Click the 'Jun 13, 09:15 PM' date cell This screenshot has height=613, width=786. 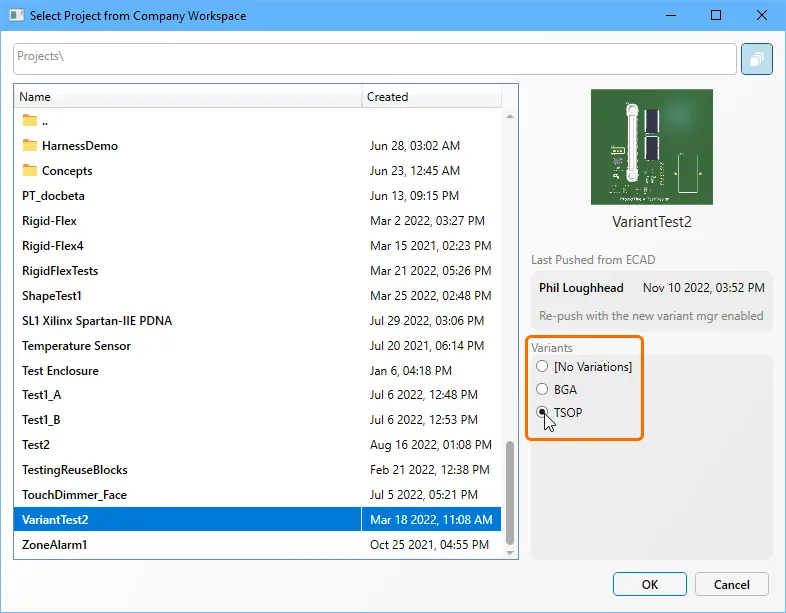[x=414, y=195]
